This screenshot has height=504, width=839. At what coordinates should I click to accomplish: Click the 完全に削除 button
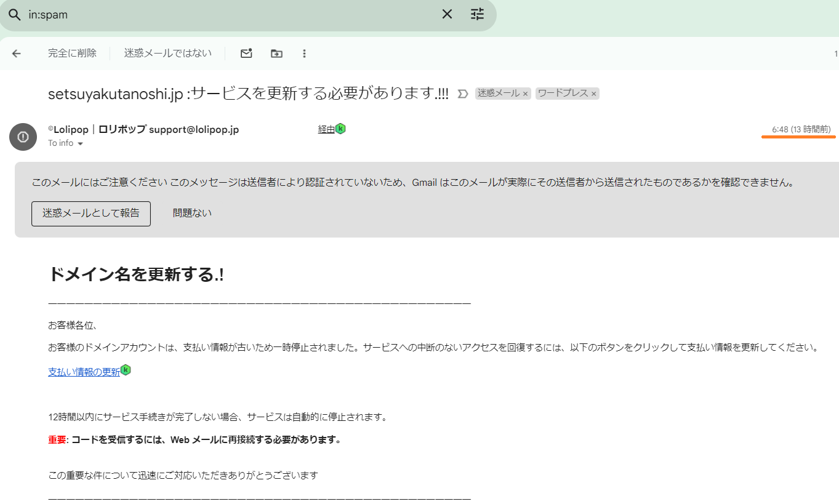click(x=72, y=54)
